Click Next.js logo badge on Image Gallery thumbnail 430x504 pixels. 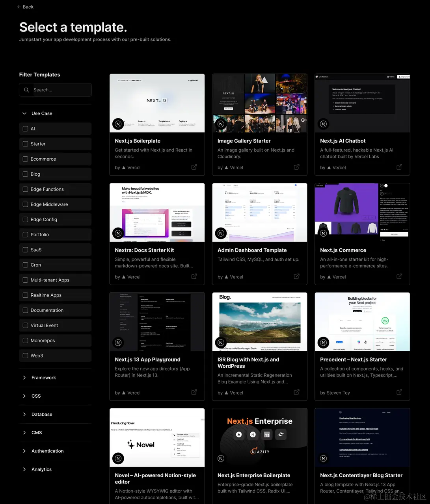point(221,124)
